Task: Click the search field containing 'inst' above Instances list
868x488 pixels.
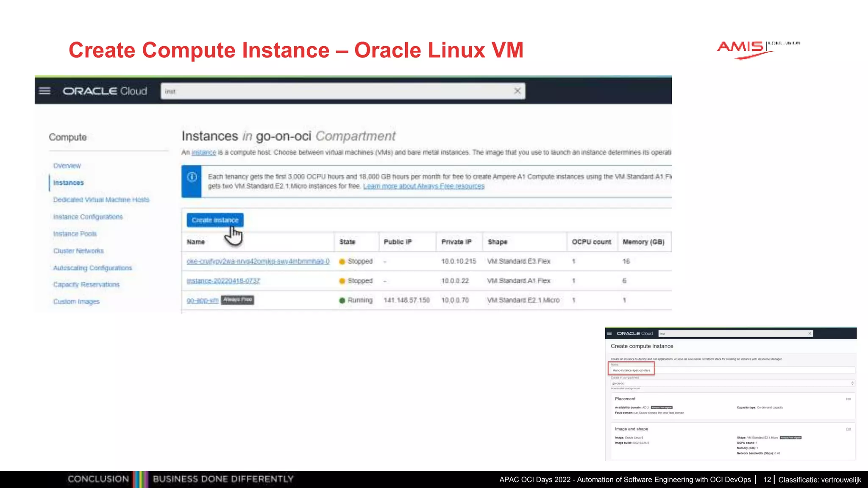Action: (x=342, y=91)
